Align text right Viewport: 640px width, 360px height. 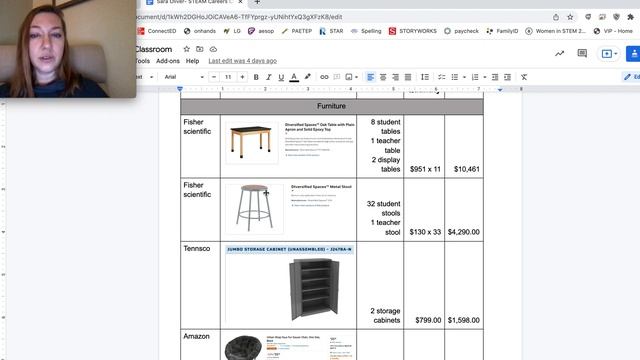pos(395,77)
